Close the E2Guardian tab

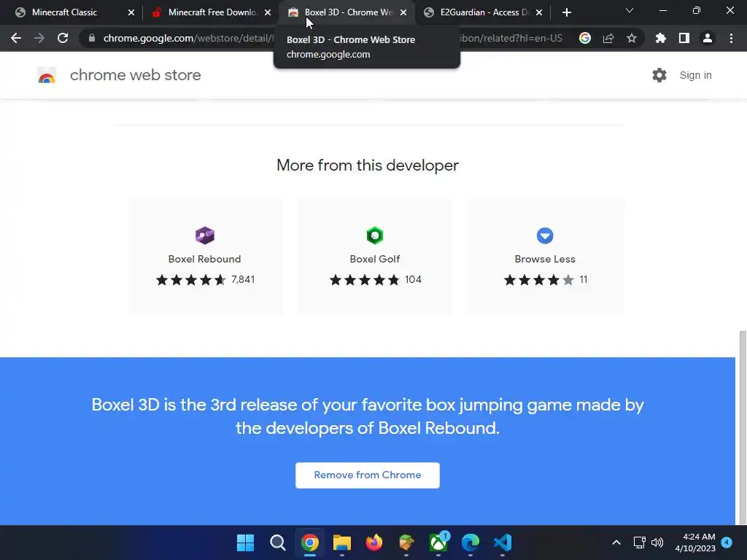pyautogui.click(x=539, y=12)
